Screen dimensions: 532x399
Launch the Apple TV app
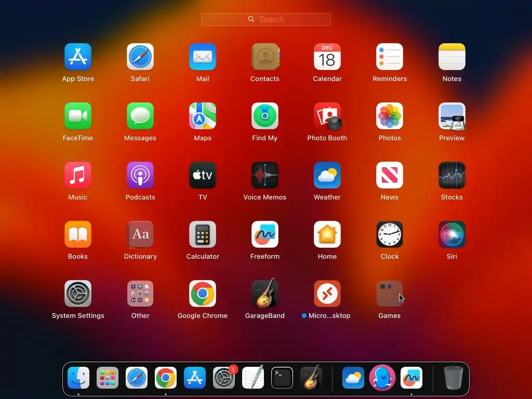pos(203,175)
